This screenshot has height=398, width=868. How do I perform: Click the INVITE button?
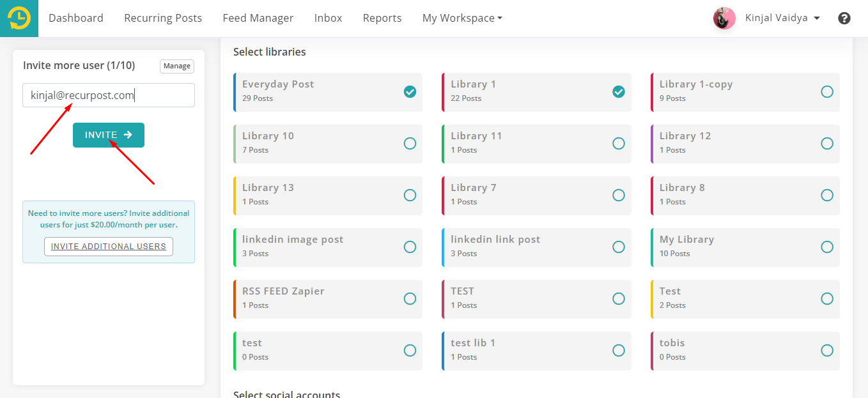109,135
